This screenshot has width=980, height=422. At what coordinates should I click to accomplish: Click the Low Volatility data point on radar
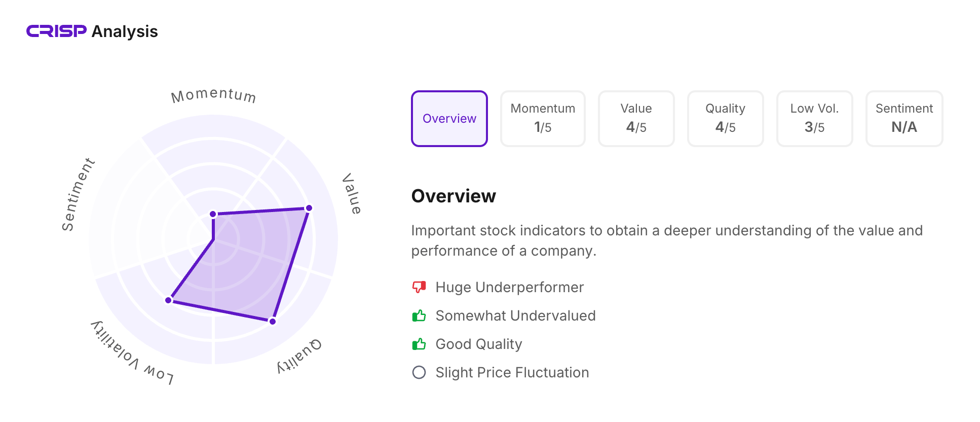(168, 300)
